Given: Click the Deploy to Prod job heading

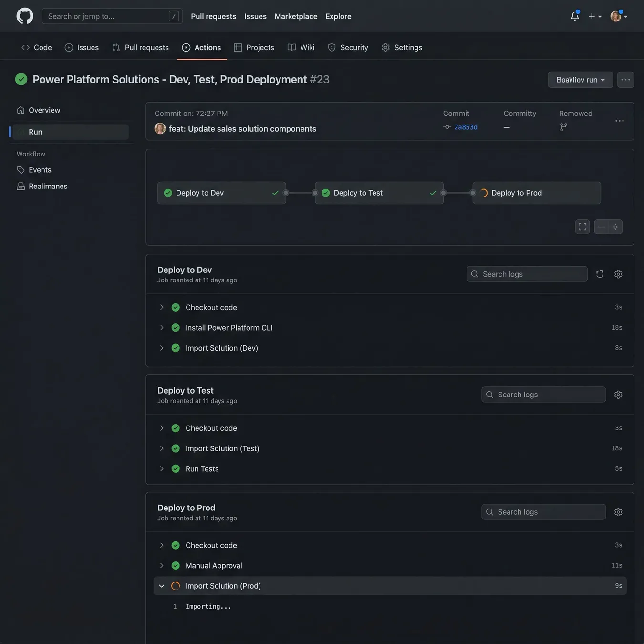Looking at the screenshot, I should [x=187, y=508].
